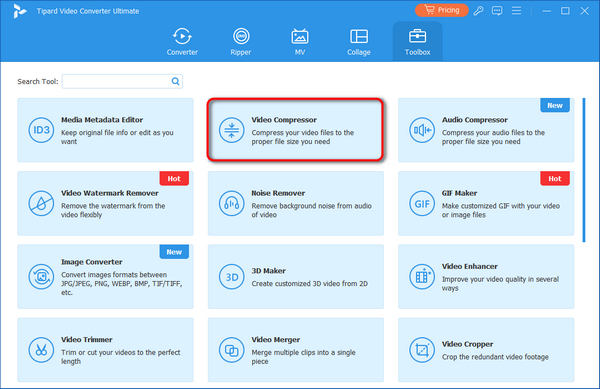Maximize the Tipard window

pos(565,11)
